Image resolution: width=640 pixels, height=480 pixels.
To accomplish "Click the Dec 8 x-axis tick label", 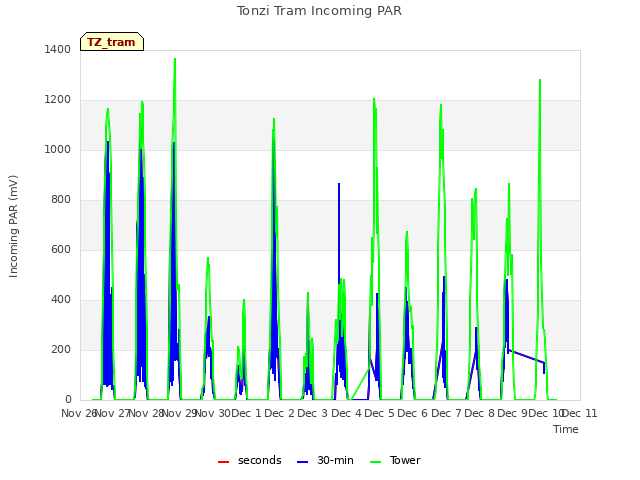I will click(x=479, y=413).
